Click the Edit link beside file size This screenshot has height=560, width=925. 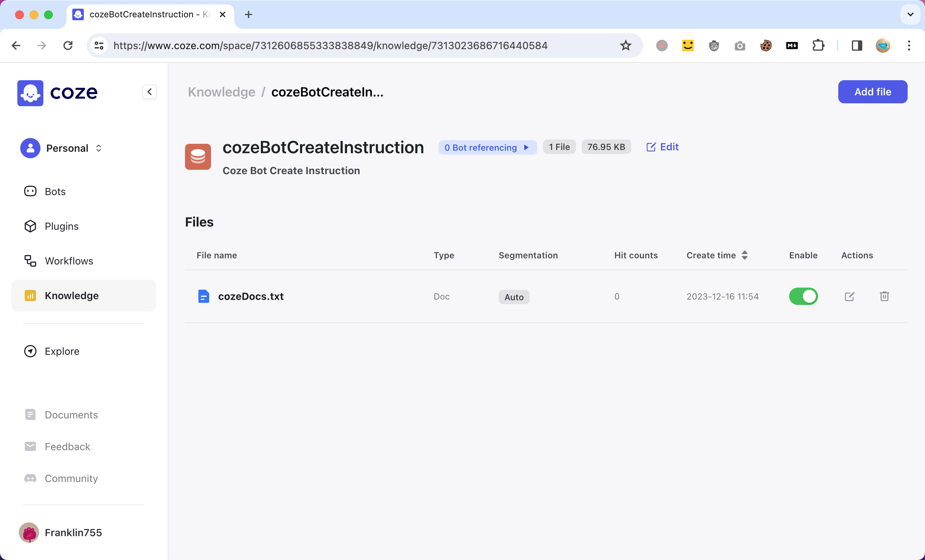(663, 147)
